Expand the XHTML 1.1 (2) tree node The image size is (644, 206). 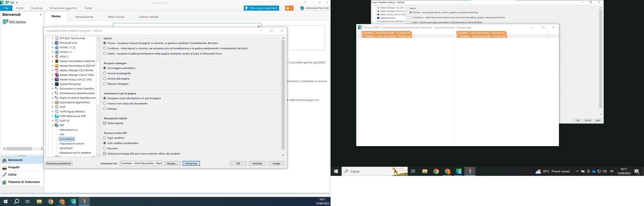[x=53, y=47]
